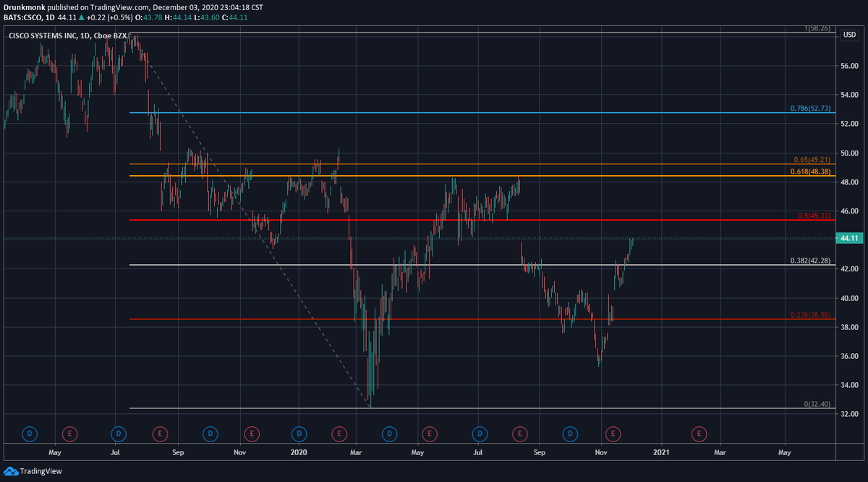Click the dividend D icon near Jul 2020
Image resolution: width=868 pixels, height=482 pixels.
(479, 434)
